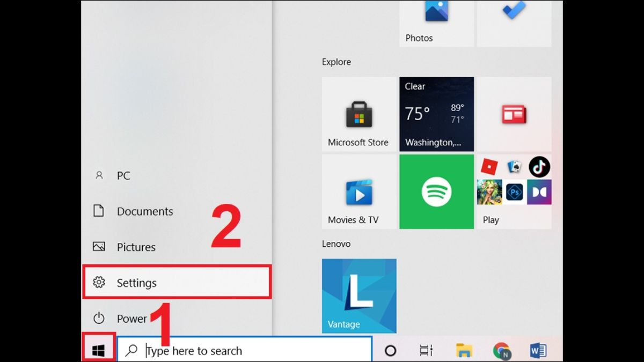This screenshot has height=362, width=644.
Task: Open Documents from the Start menu
Action: tap(177, 211)
